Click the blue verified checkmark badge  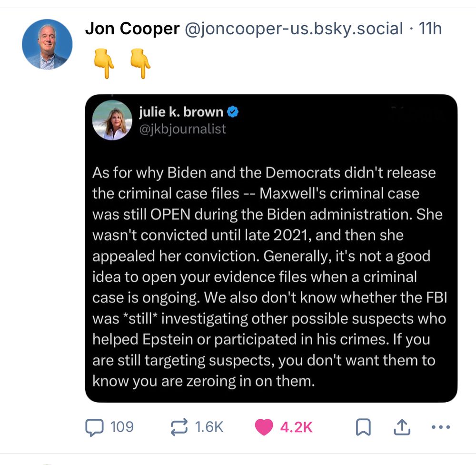pyautogui.click(x=233, y=112)
